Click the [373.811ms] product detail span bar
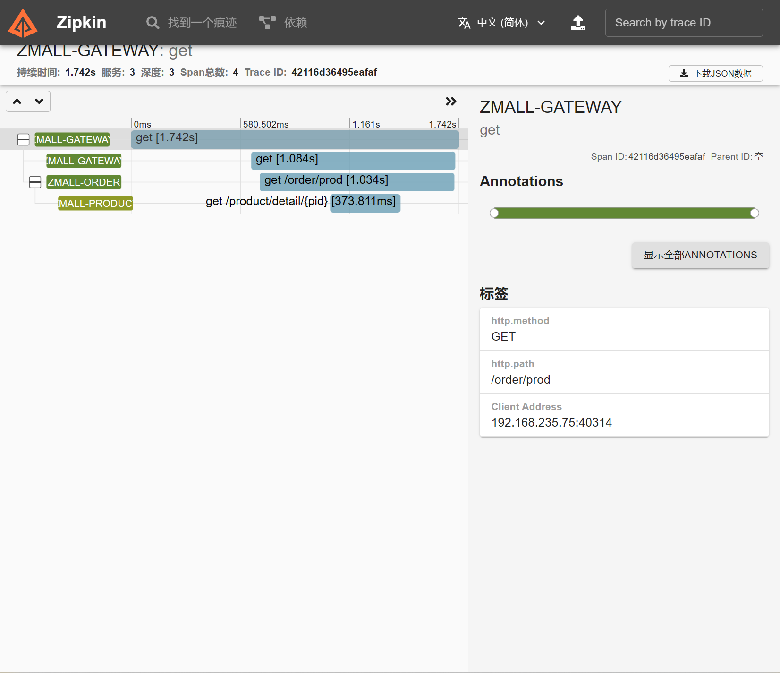The image size is (780, 700). pyautogui.click(x=365, y=204)
